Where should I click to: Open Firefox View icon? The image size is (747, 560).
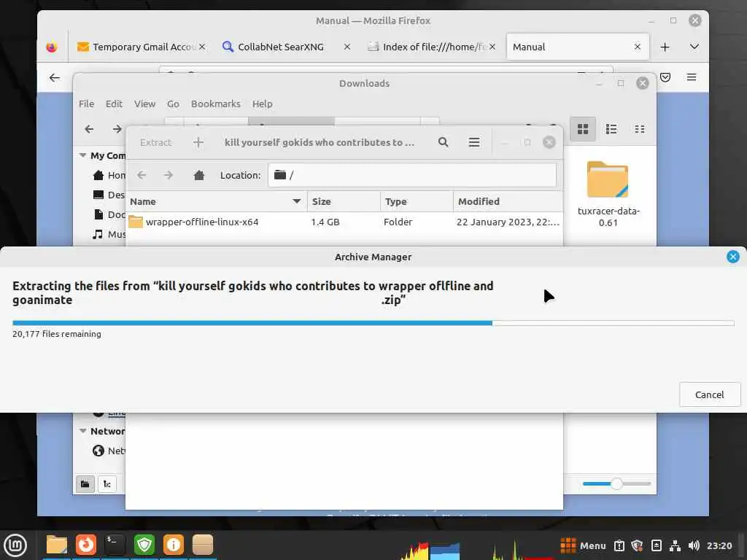click(x=52, y=47)
